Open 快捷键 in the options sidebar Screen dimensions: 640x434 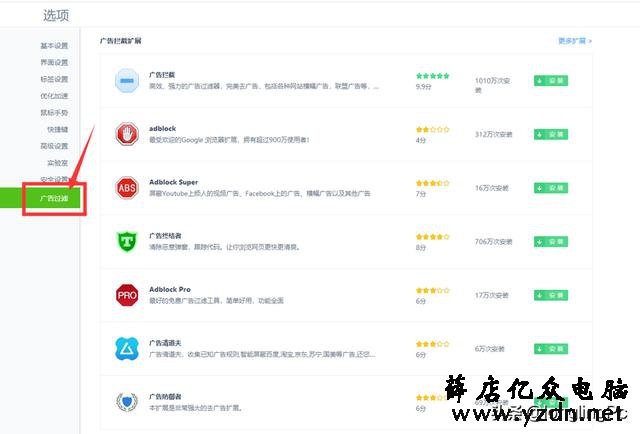[57, 129]
